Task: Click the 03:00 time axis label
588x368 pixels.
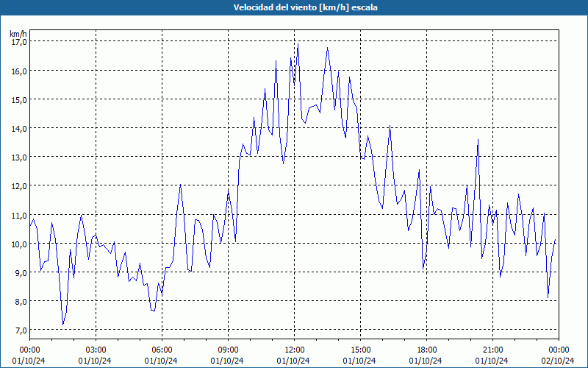Action: tap(96, 350)
